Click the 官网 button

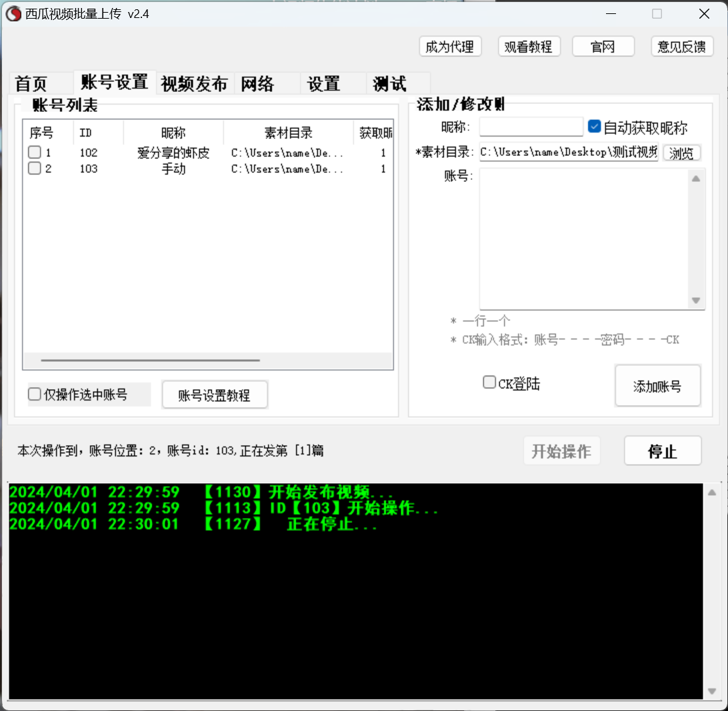602,47
